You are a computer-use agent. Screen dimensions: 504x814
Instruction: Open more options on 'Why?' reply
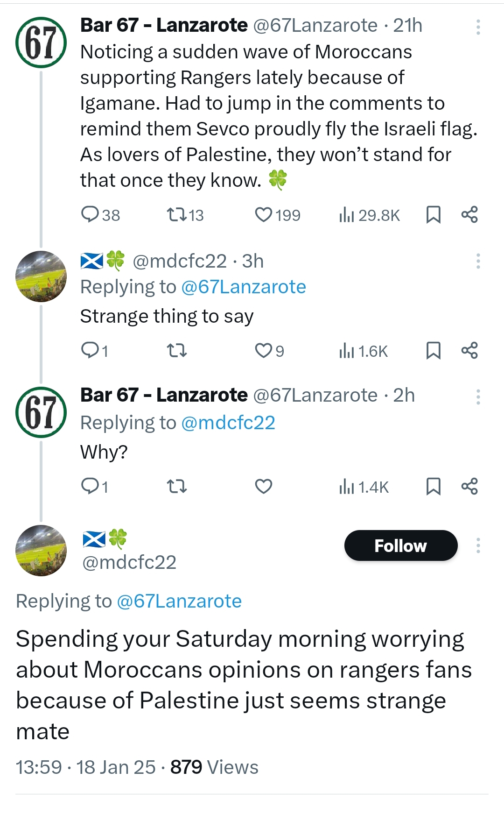click(x=478, y=397)
